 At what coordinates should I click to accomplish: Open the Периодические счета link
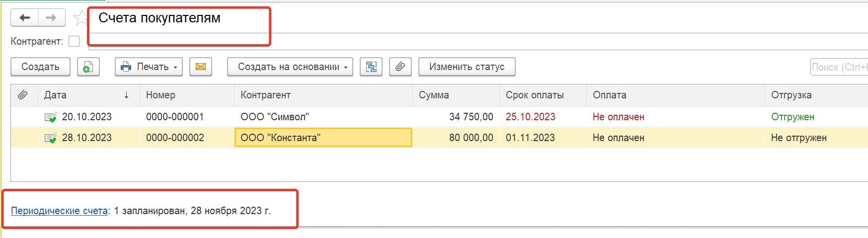point(60,211)
